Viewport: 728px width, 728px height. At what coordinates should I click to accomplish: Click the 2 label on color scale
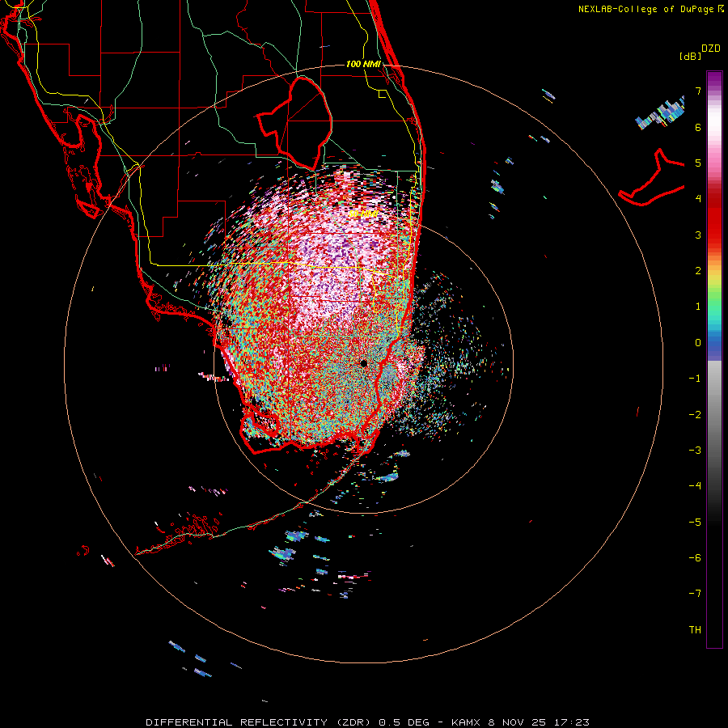tap(698, 271)
